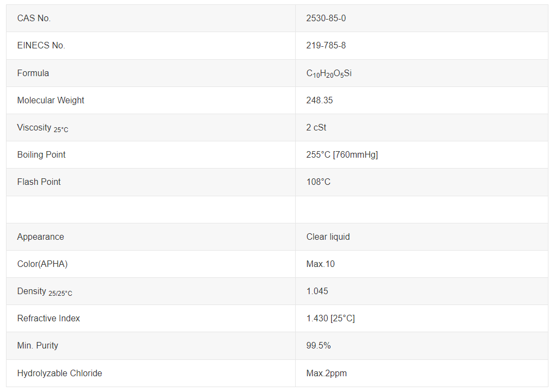Click the EINECS No. label cell
The height and width of the screenshot is (392, 555).
(151, 46)
